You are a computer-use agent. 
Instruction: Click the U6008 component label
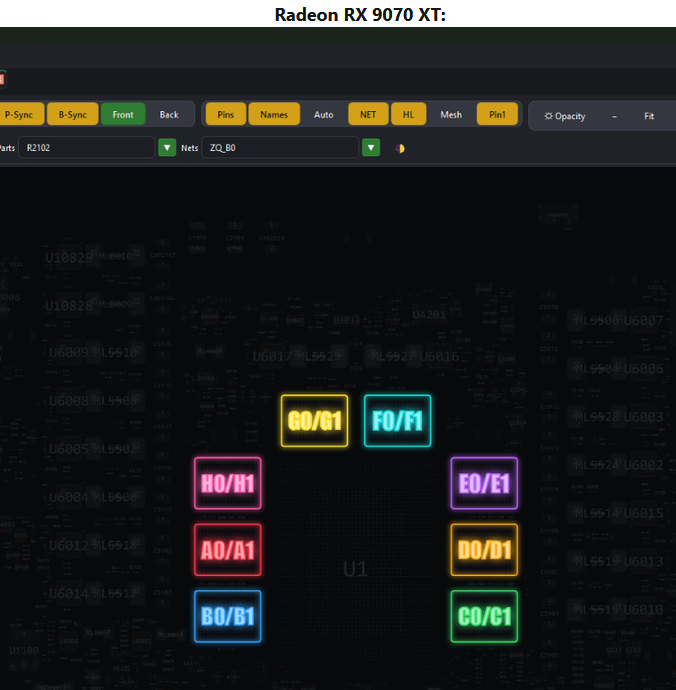69,401
